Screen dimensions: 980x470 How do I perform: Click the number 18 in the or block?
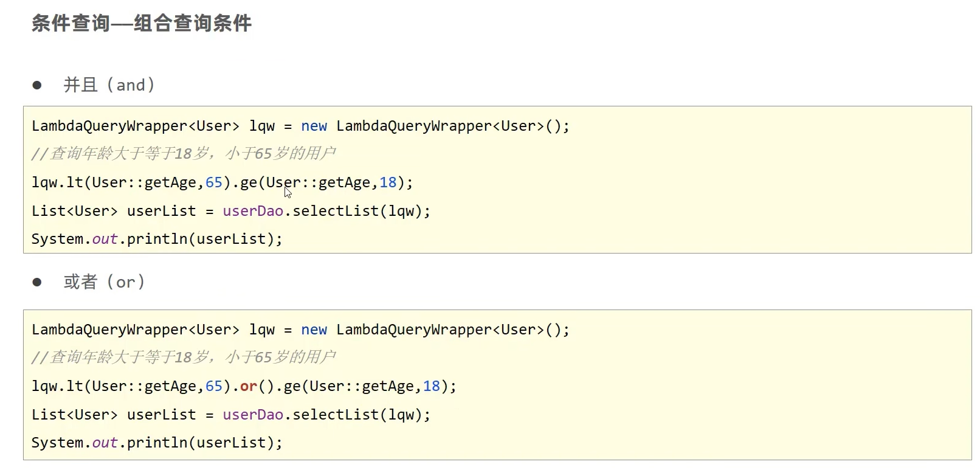pos(432,387)
